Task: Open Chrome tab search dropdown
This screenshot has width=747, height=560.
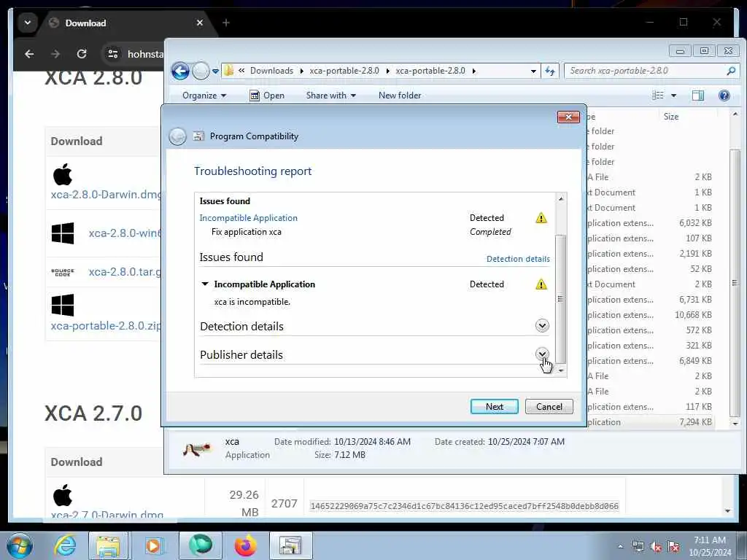Action: (28, 23)
